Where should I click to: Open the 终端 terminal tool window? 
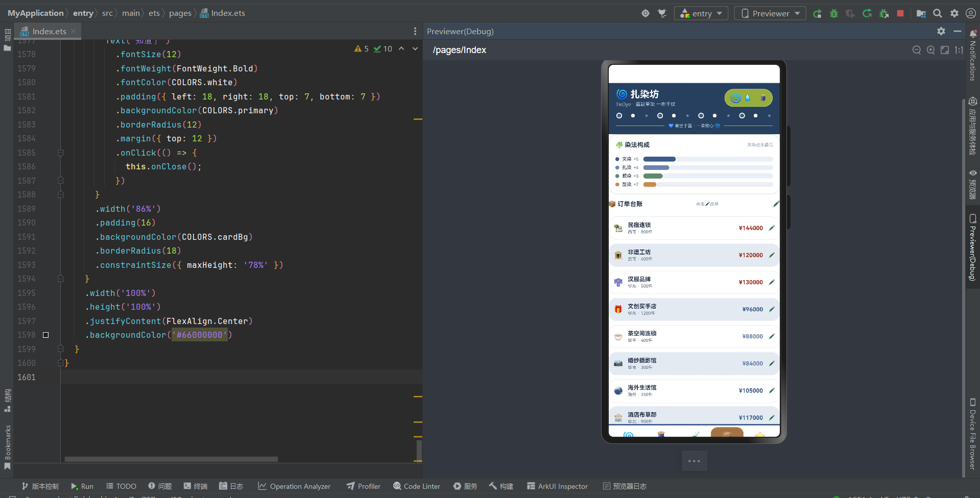[196, 486]
